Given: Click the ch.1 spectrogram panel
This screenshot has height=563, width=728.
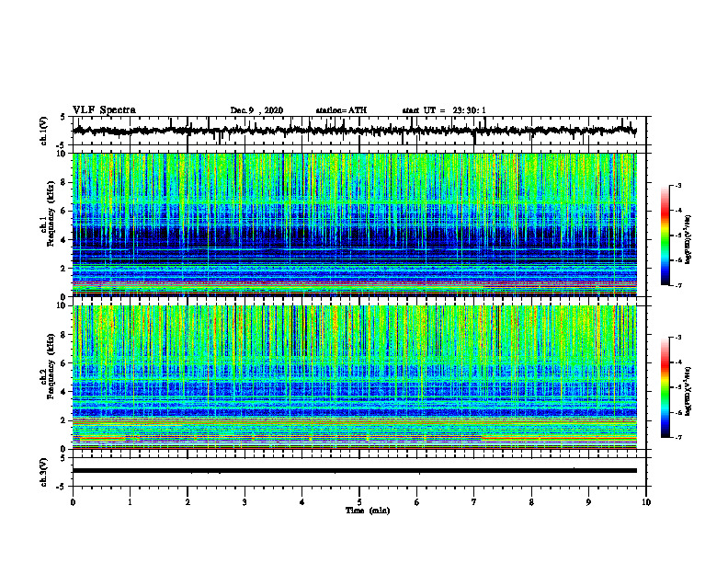Looking at the screenshot, I should 355,224.
